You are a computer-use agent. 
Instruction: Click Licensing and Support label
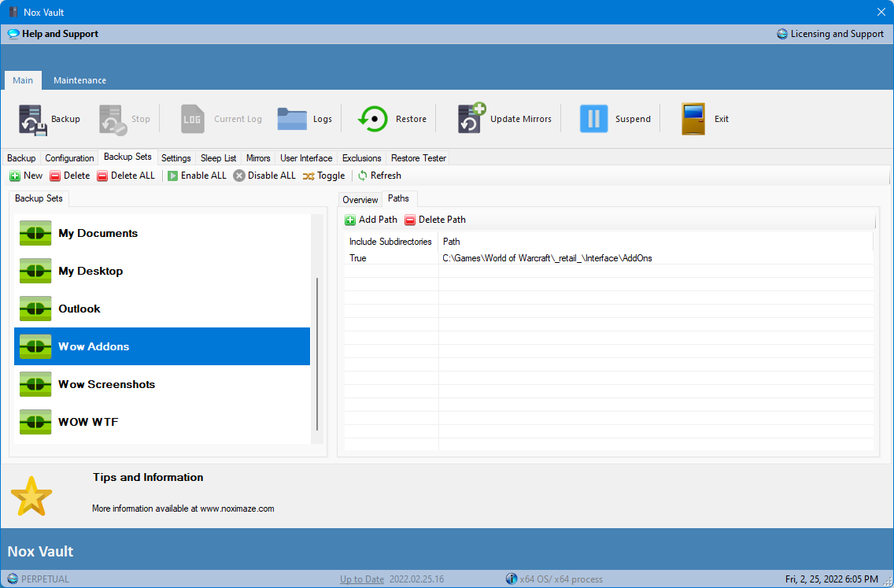[837, 34]
